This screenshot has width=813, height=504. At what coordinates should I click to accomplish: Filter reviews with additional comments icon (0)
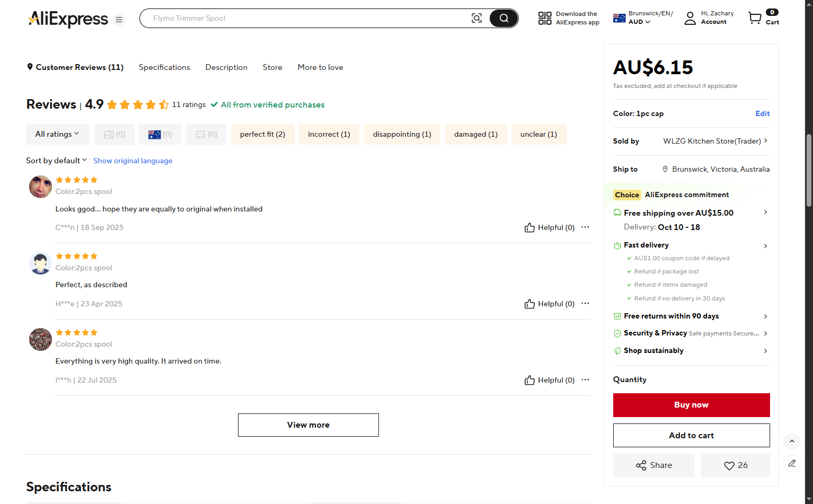point(206,135)
